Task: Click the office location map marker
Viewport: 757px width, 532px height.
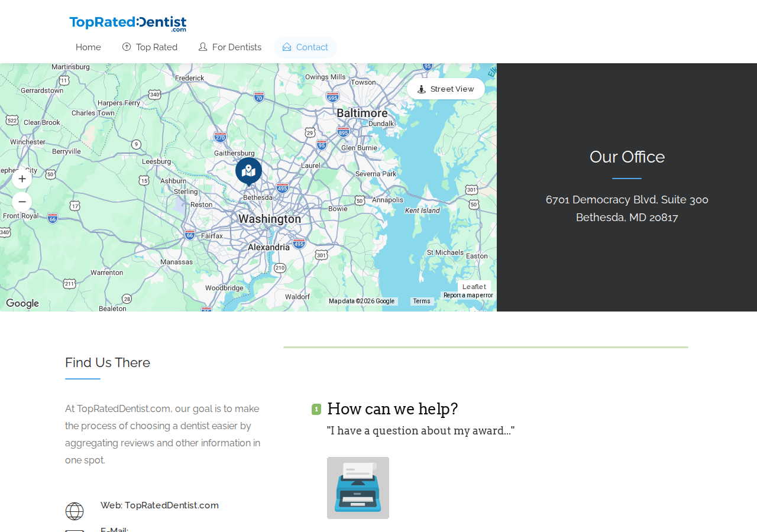Action: 248,171
